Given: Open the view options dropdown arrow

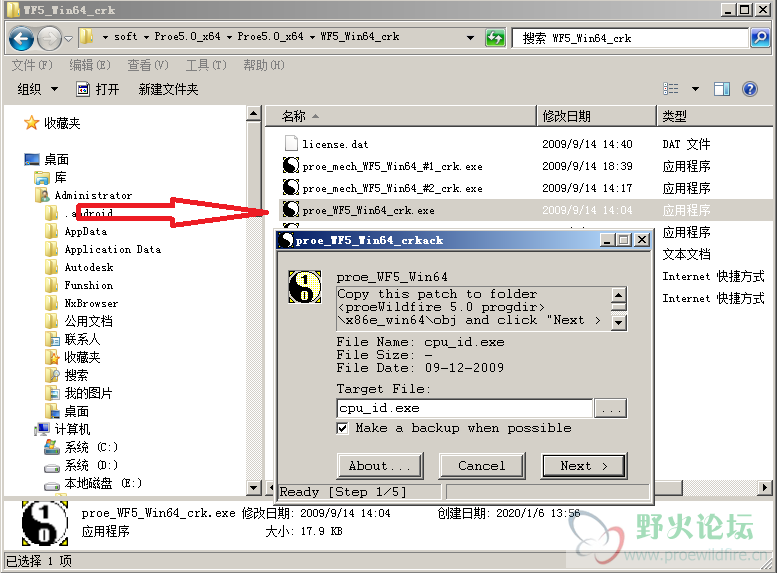Looking at the screenshot, I should pos(695,89).
